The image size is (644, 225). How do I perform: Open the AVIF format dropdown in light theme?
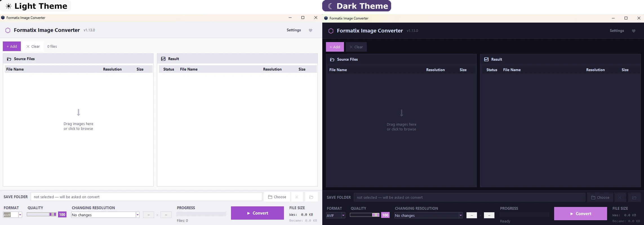tap(13, 215)
